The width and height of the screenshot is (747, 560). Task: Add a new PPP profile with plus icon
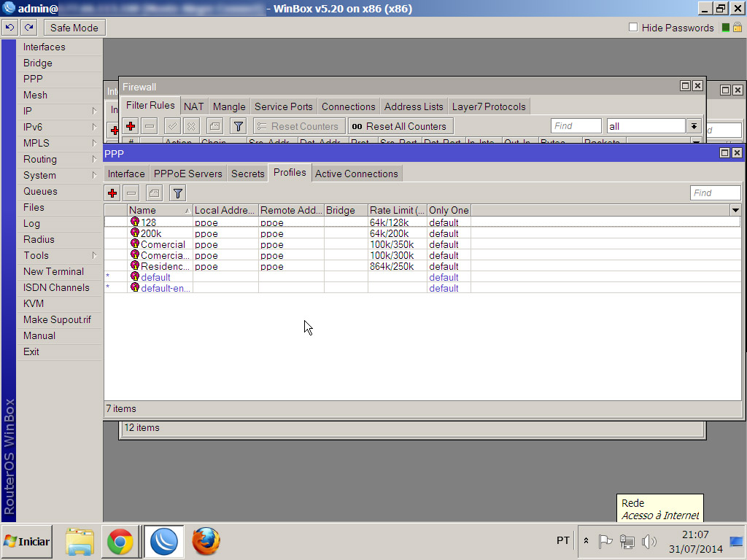112,192
